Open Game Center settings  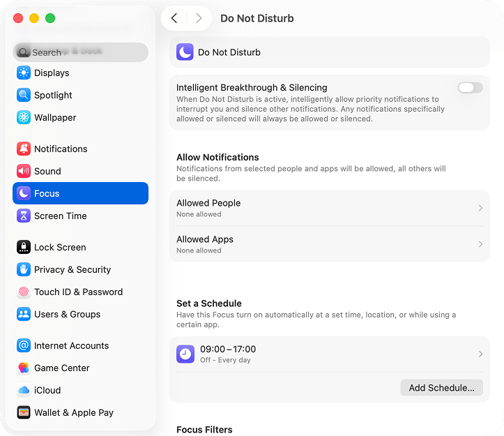(x=80, y=368)
